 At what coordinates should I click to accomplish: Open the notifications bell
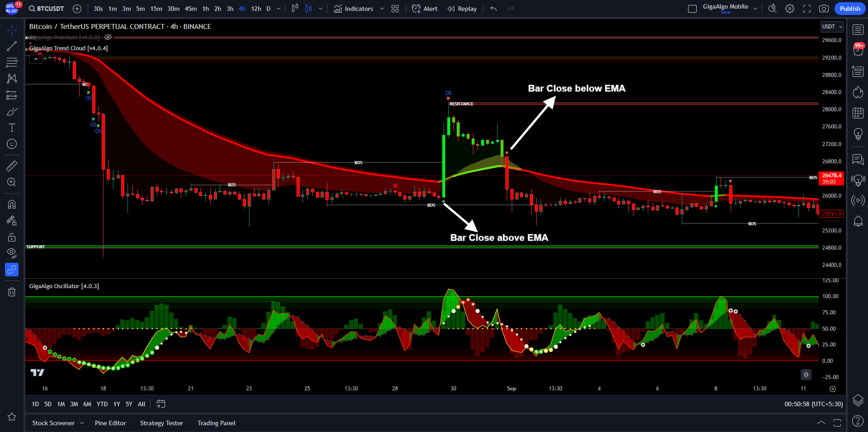pyautogui.click(x=858, y=221)
